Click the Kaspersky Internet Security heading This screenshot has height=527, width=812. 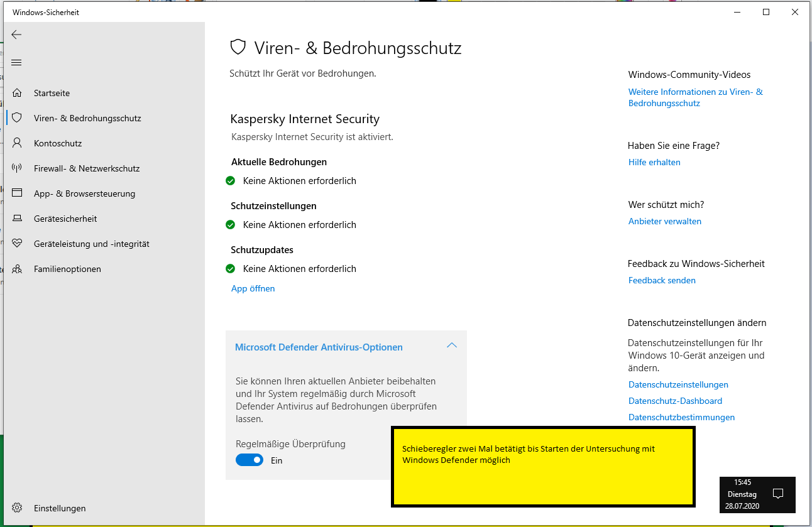click(305, 119)
